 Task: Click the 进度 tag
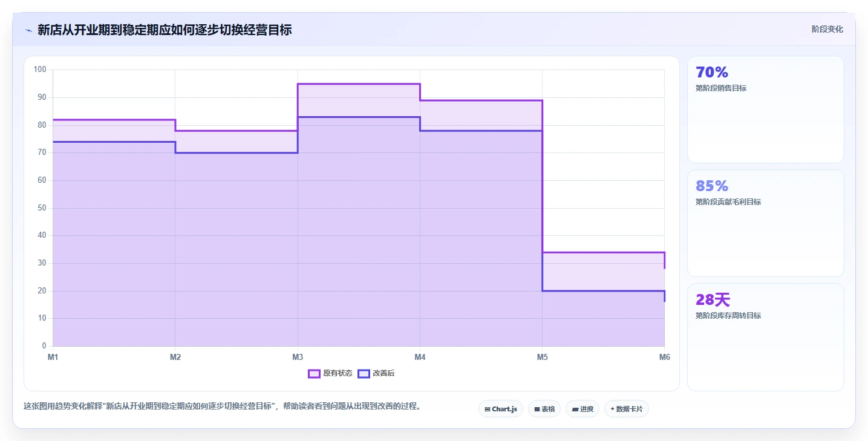click(582, 409)
